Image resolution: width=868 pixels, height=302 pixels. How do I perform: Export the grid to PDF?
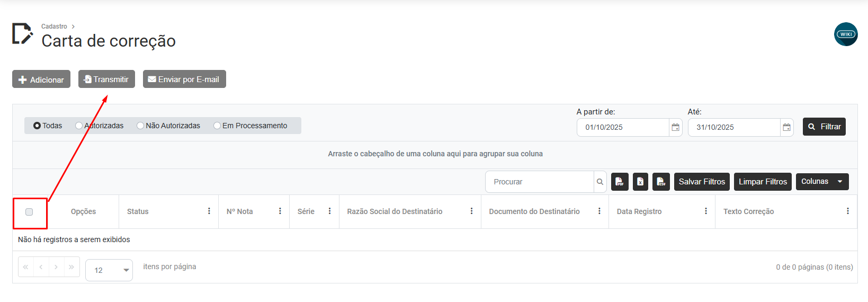pos(620,182)
